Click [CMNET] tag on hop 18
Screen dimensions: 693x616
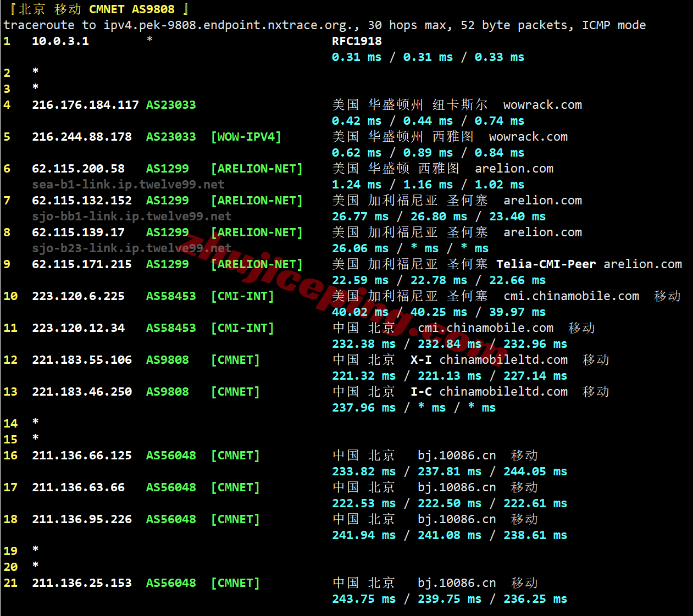tap(235, 519)
